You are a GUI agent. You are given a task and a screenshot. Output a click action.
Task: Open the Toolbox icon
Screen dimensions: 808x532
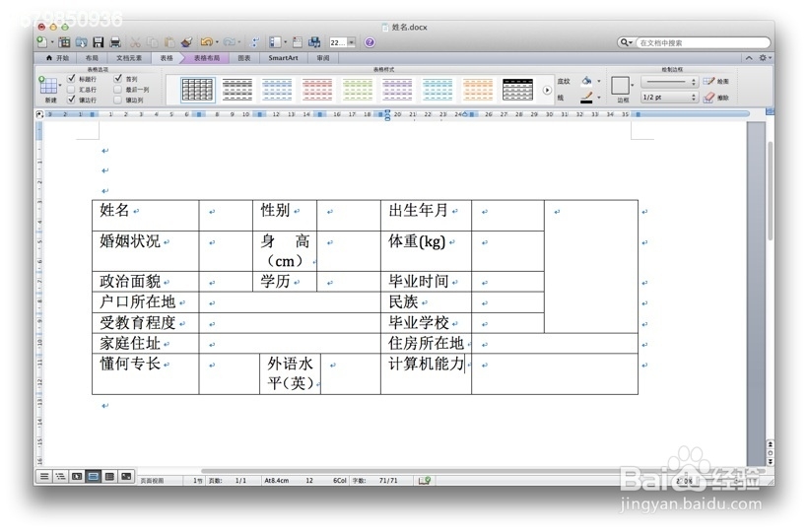(x=298, y=42)
